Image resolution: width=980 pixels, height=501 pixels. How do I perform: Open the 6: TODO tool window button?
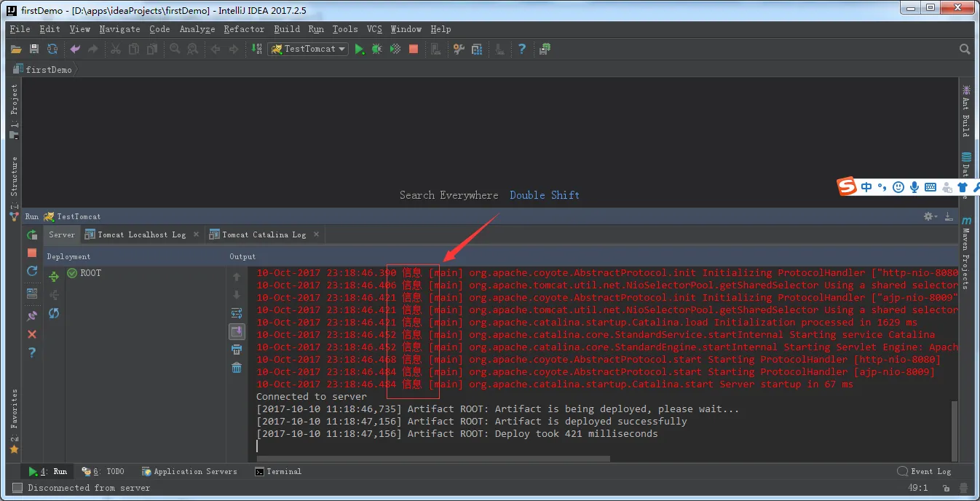(x=103, y=471)
